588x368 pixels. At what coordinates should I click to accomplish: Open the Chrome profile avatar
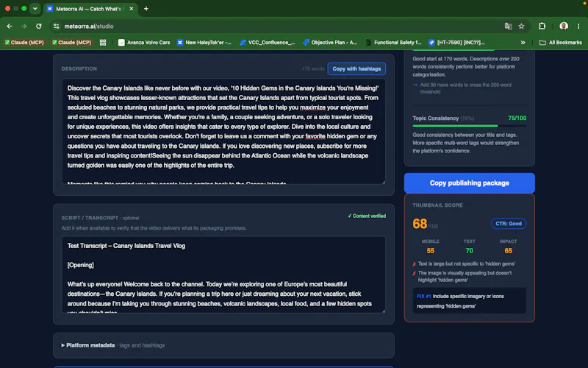[564, 26]
